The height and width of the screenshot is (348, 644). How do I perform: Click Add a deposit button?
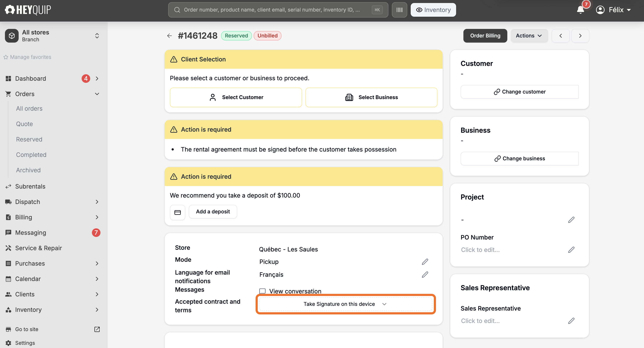click(x=213, y=212)
